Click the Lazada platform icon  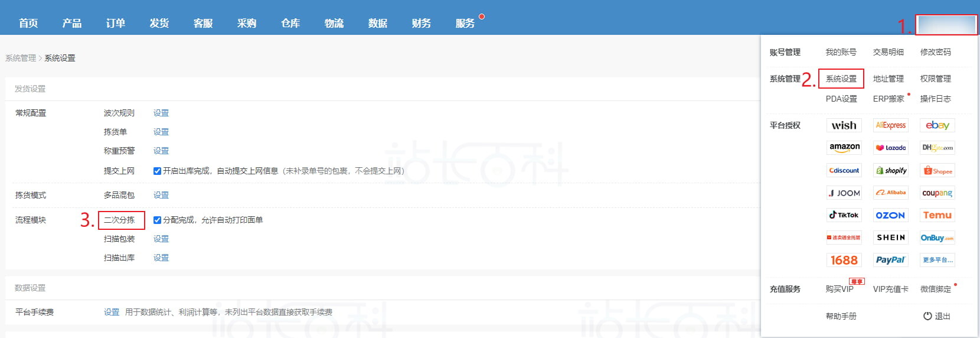[x=890, y=148]
